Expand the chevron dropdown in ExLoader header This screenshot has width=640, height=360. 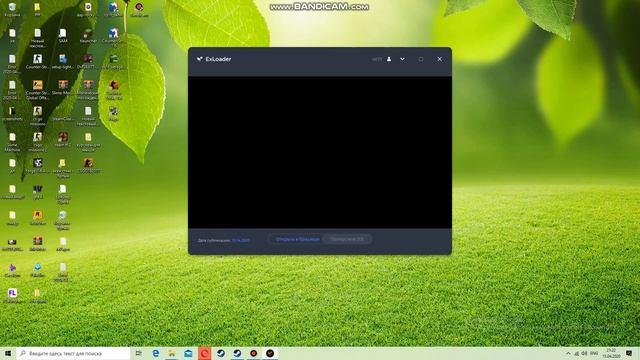[402, 59]
